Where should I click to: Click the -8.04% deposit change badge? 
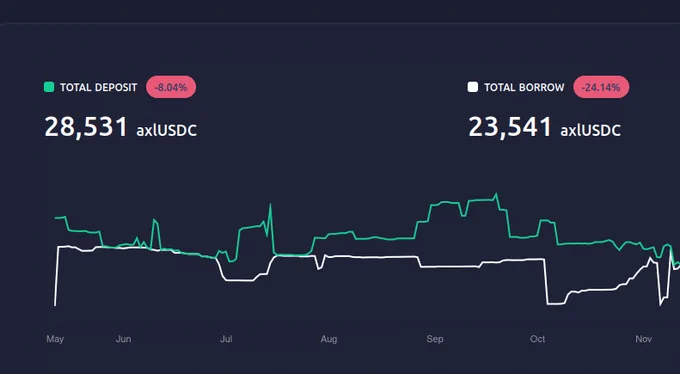pyautogui.click(x=171, y=87)
